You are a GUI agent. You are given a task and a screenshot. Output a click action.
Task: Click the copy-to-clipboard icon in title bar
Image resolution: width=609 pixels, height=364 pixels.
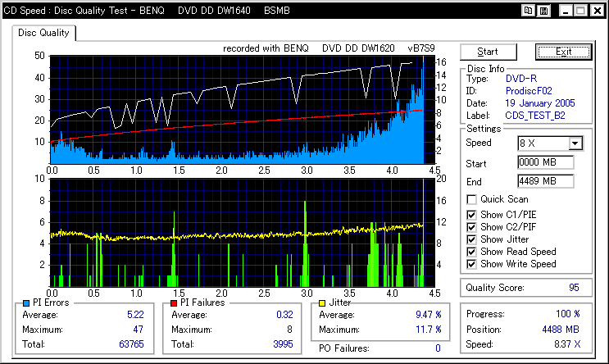(x=528, y=11)
